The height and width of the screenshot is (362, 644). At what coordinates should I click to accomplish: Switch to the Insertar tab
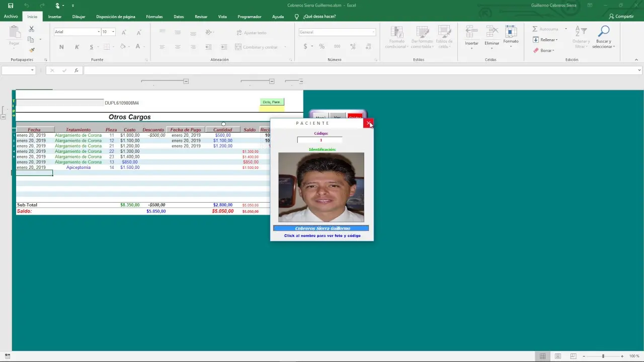tap(55, 17)
